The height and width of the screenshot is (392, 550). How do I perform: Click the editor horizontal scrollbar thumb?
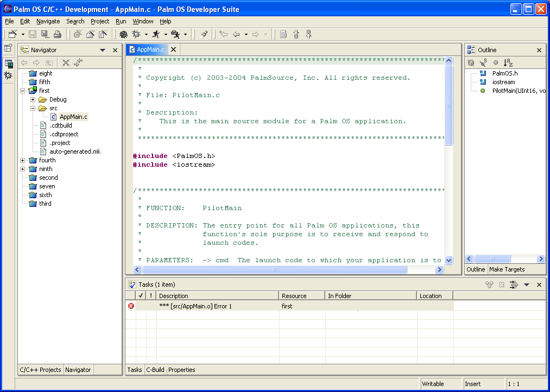[274, 269]
